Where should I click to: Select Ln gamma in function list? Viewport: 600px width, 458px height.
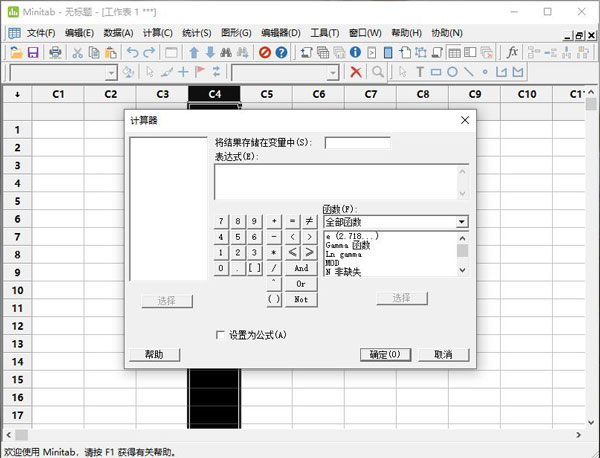pyautogui.click(x=344, y=254)
